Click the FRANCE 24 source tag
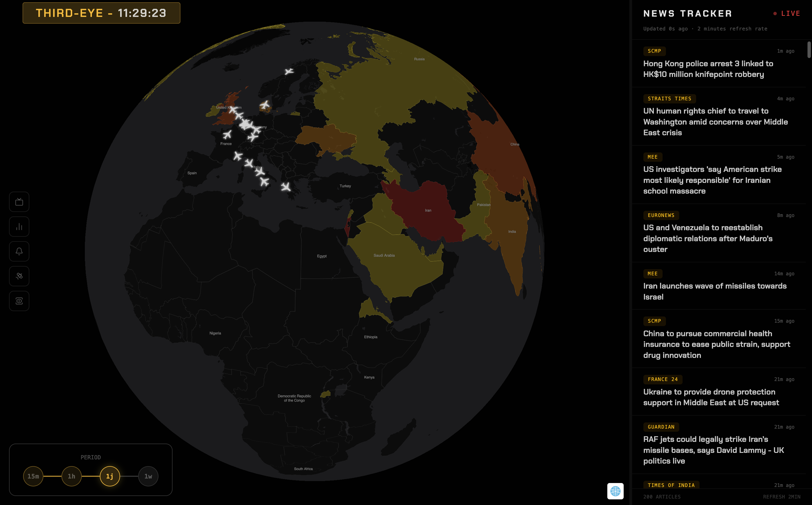The height and width of the screenshot is (505, 812). 662,379
